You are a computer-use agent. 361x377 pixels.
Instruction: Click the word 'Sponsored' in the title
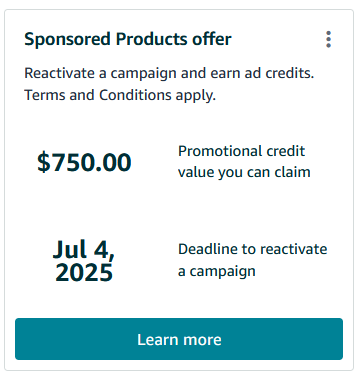coord(67,39)
